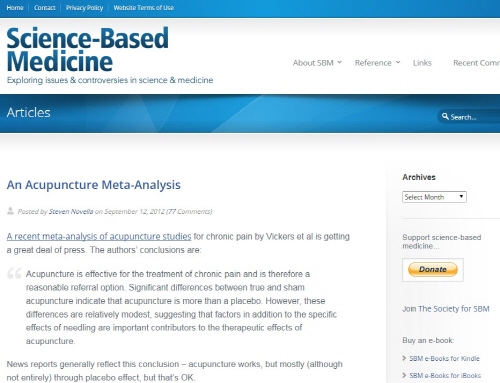The image size is (500, 383).
Task: Click the quotation mark icon by the blockquote
Action: pyautogui.click(x=14, y=274)
